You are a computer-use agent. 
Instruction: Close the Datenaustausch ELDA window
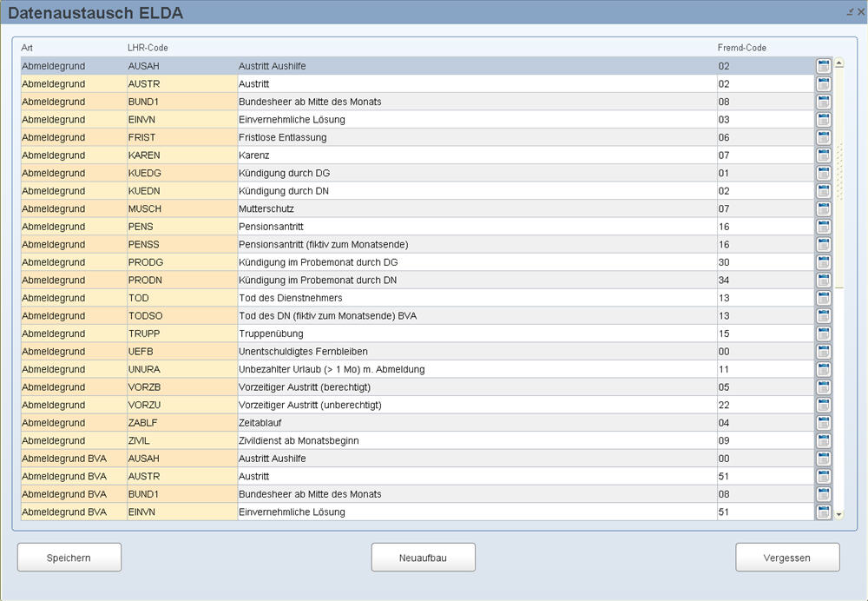[861, 11]
